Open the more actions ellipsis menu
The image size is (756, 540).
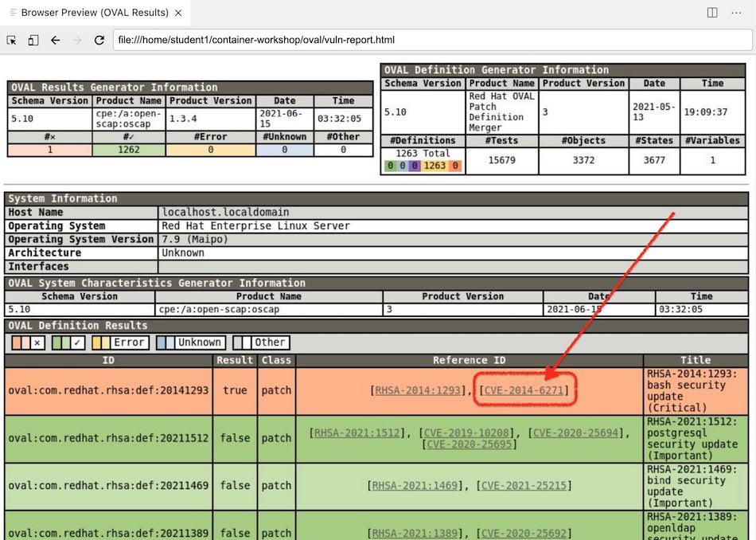738,13
